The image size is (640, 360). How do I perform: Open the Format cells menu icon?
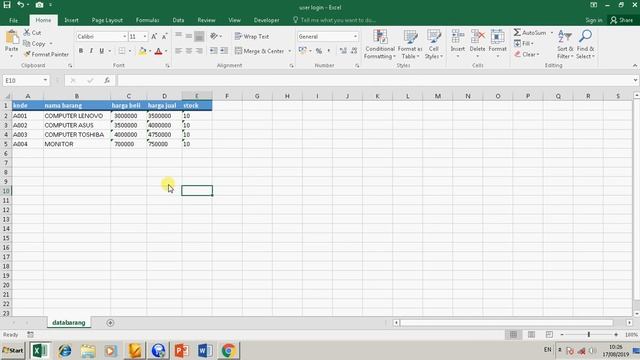tap(498, 37)
